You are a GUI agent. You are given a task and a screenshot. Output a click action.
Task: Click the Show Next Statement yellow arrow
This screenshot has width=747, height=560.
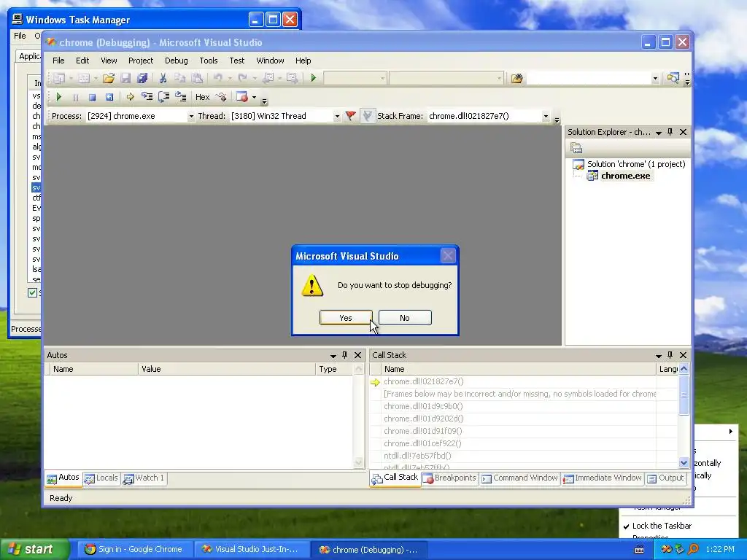pyautogui.click(x=130, y=97)
